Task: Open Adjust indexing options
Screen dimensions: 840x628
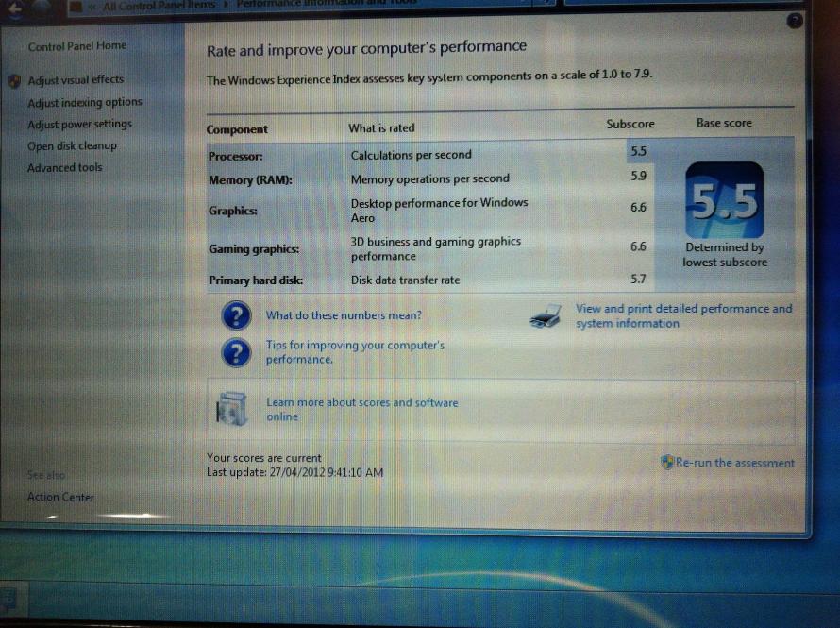Action: pyautogui.click(x=85, y=102)
